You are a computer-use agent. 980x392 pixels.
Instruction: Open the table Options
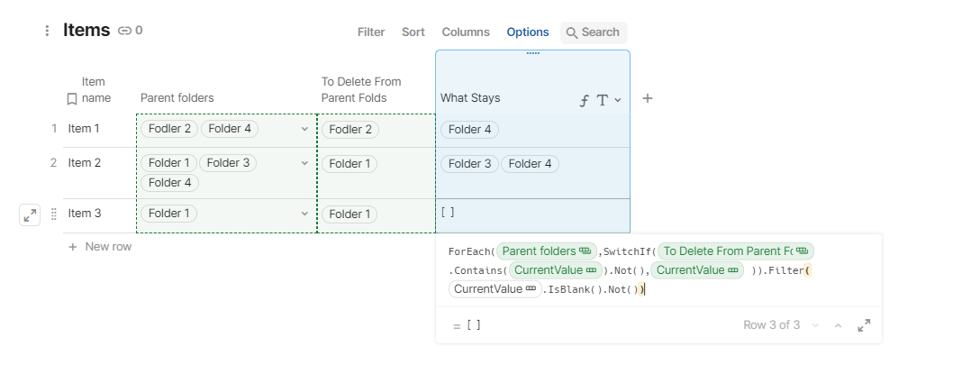pos(528,32)
